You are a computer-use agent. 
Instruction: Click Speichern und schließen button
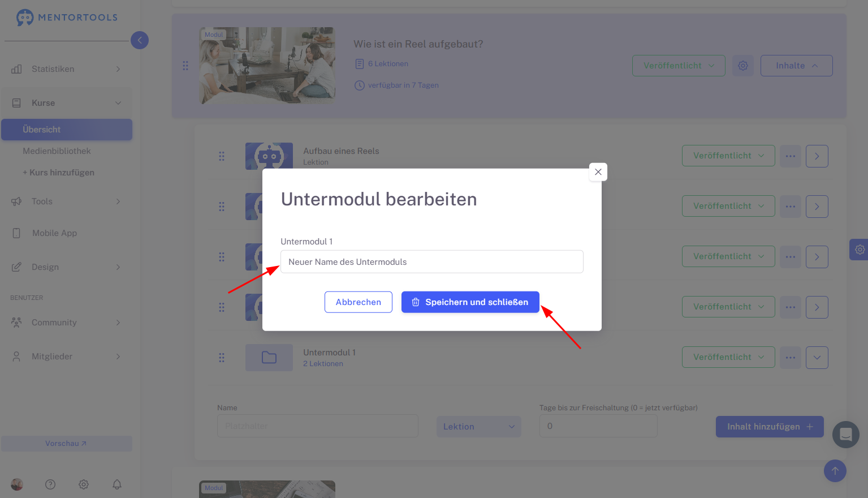pos(470,302)
